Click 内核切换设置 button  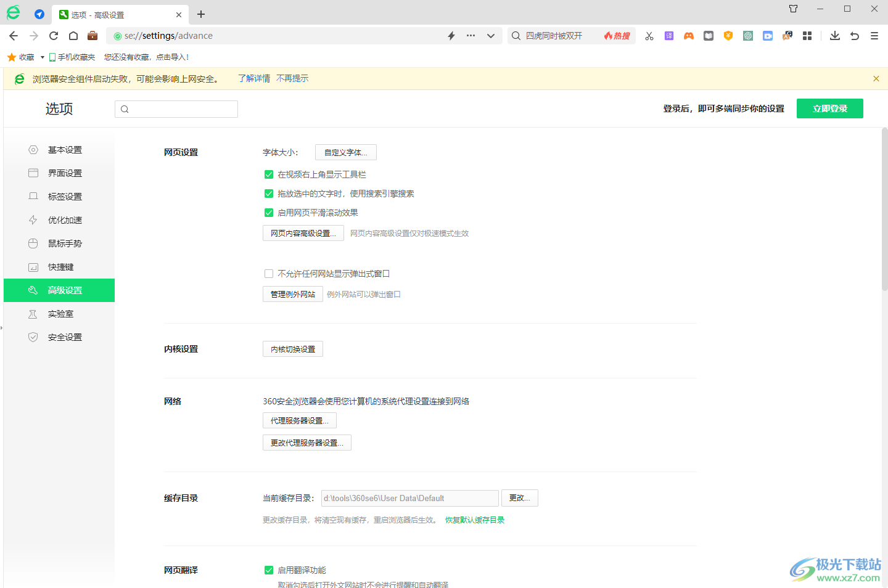click(293, 349)
